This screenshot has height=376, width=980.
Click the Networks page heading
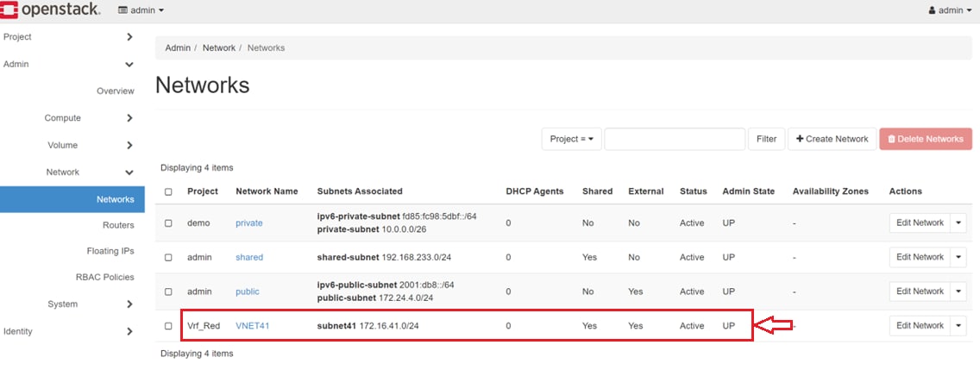click(x=203, y=85)
